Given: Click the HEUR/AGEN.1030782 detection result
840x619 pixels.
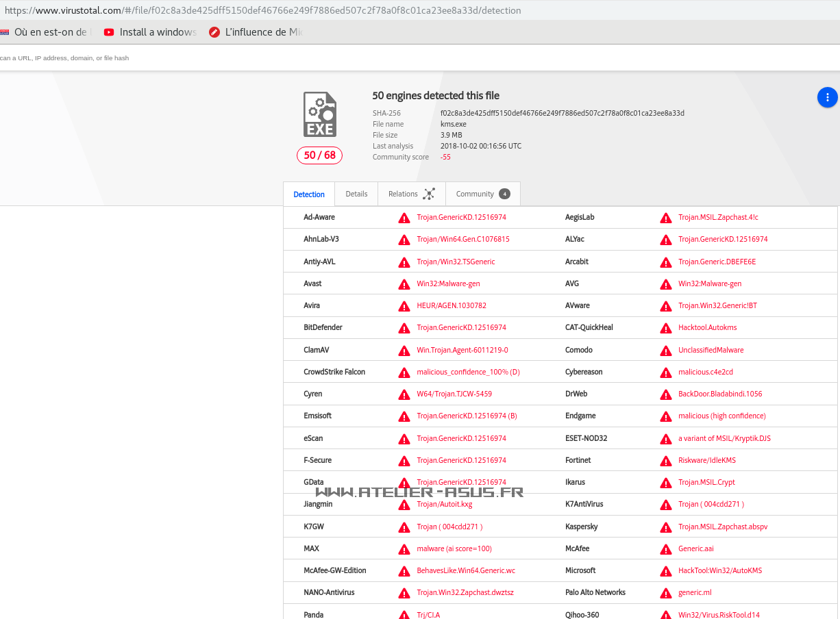Looking at the screenshot, I should click(452, 305).
